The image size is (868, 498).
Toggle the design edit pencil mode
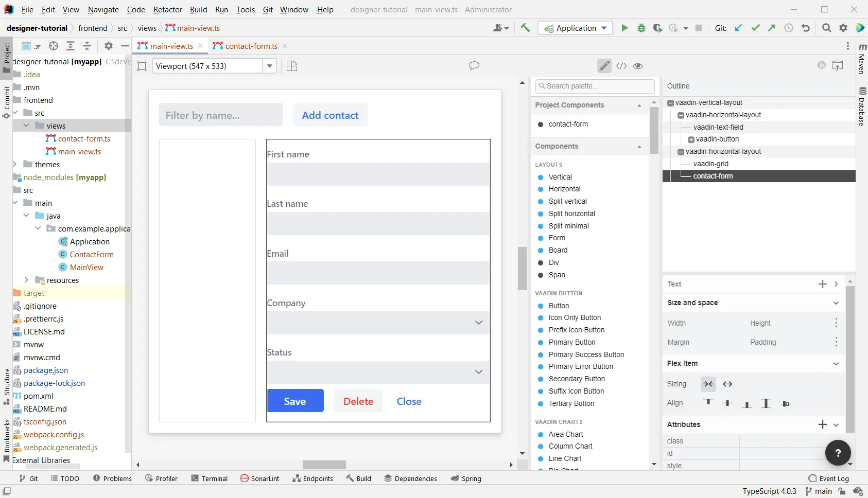point(604,66)
